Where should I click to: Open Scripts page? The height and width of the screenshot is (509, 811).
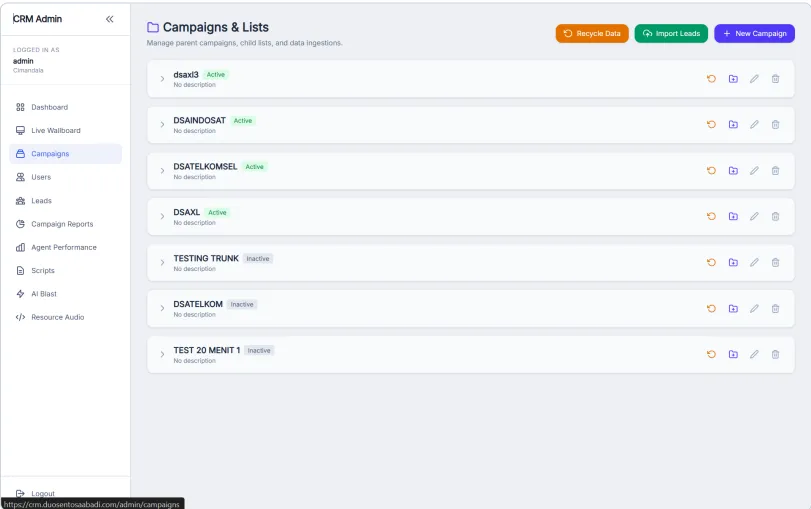click(x=66, y=271)
